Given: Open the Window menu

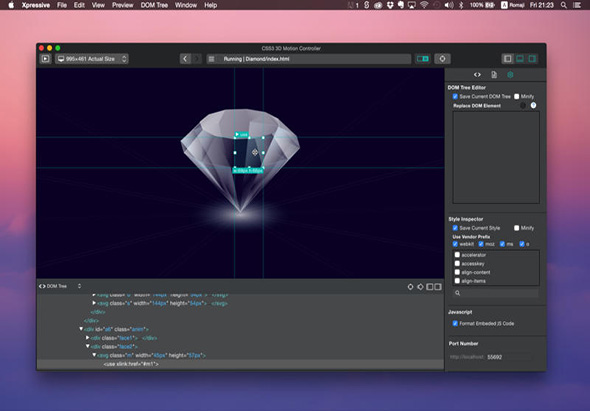Looking at the screenshot, I should 186,5.
